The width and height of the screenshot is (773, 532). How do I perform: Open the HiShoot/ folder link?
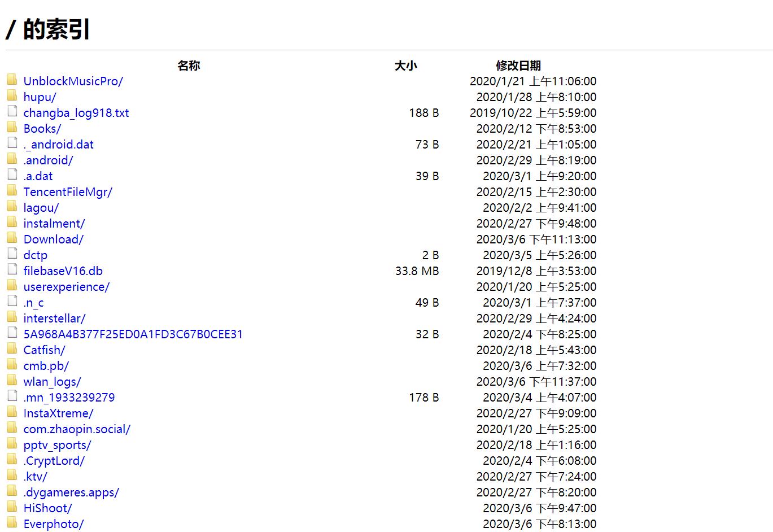pyautogui.click(x=48, y=508)
